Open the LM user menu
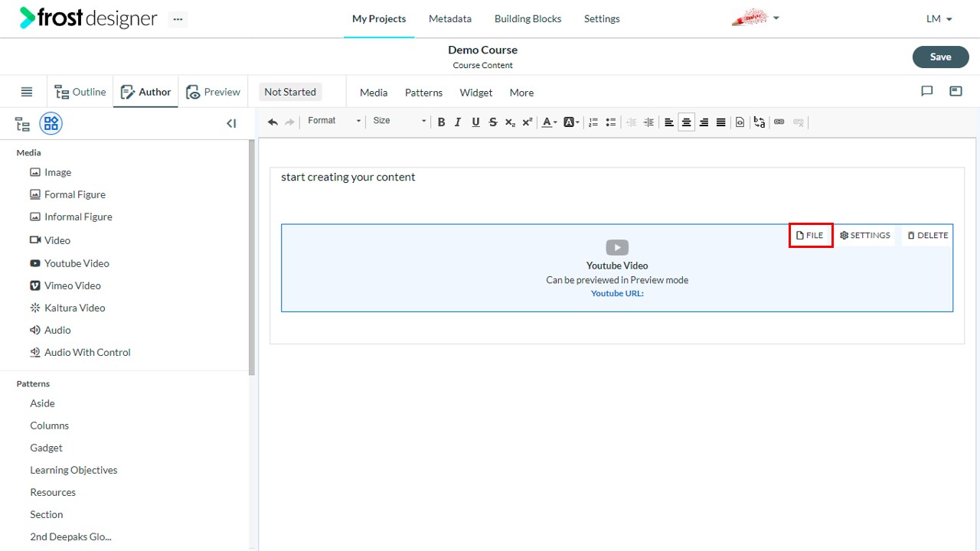The height and width of the screenshot is (551, 980). click(x=939, y=18)
